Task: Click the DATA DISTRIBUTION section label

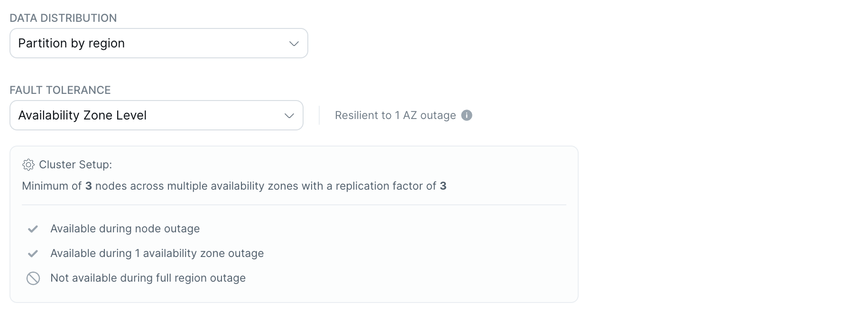Action: 63,18
